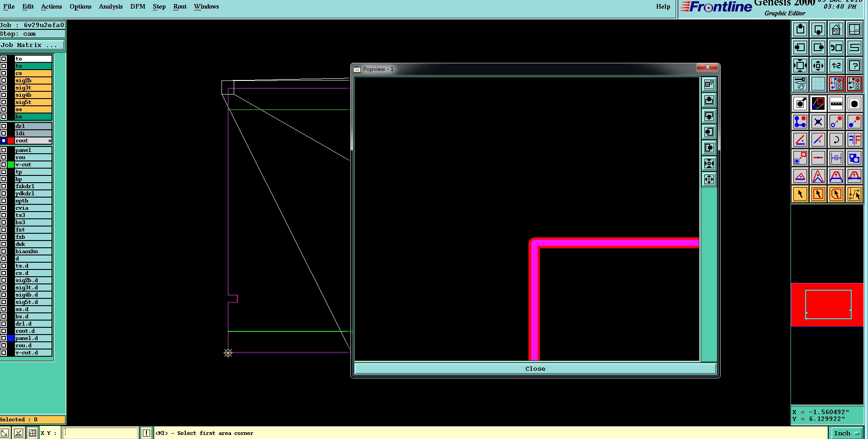Select the 'ldi' layer name
This screenshot has height=439, width=868.
coord(33,133)
